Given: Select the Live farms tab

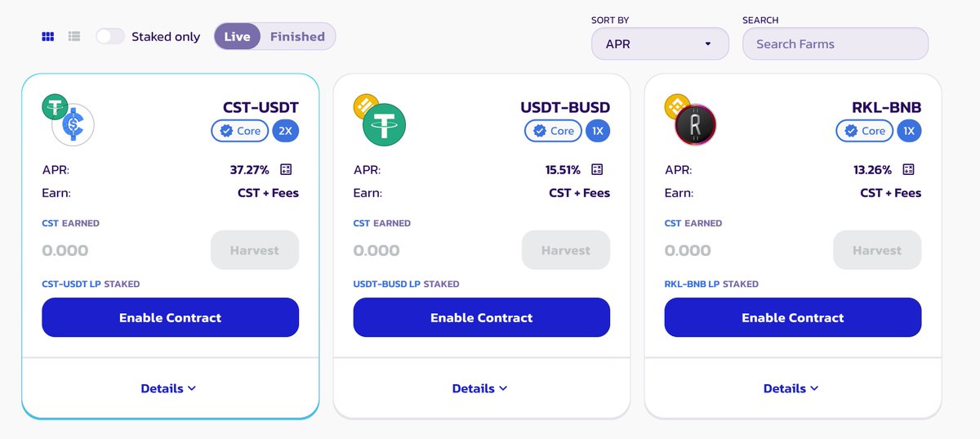Looking at the screenshot, I should (x=238, y=37).
